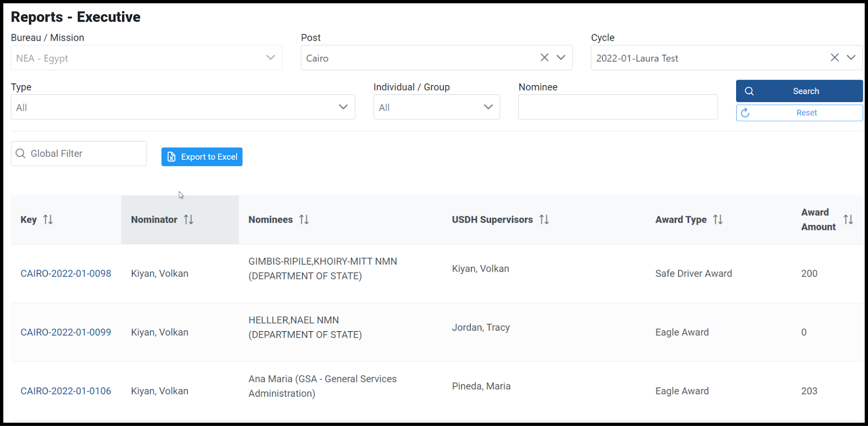
Task: Open the Post dropdown chevron
Action: (561, 57)
